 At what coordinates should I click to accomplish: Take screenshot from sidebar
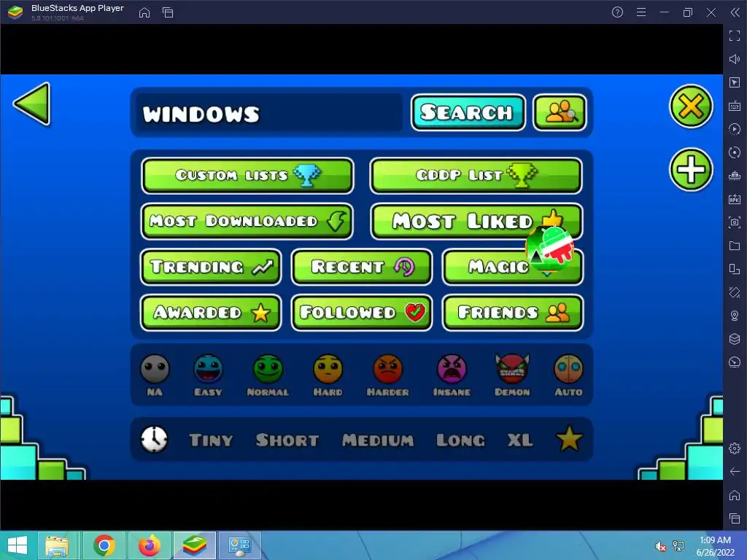735,222
